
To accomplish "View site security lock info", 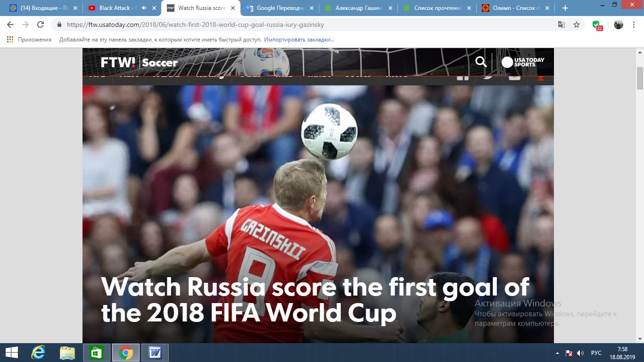I will [59, 25].
